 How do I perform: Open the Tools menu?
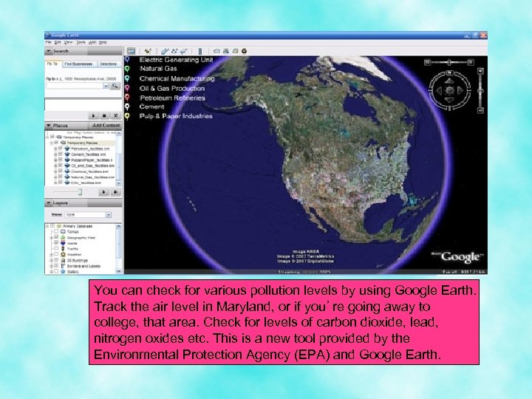tap(81, 42)
